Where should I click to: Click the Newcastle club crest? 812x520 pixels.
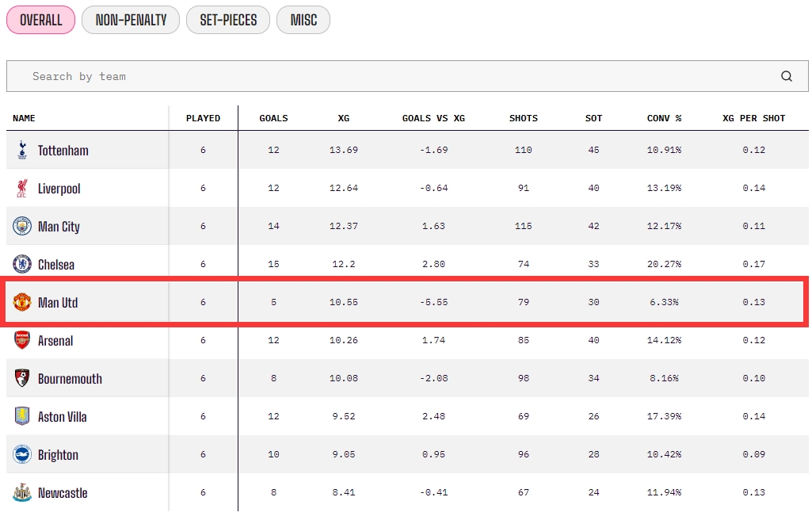pyautogui.click(x=21, y=492)
